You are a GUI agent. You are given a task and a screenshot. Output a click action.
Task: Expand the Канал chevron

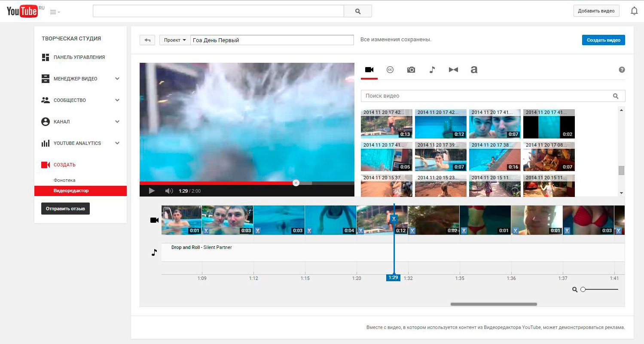(x=117, y=122)
